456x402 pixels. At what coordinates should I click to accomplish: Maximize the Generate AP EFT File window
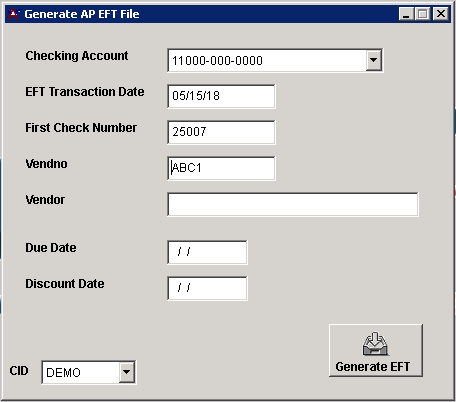click(x=423, y=14)
